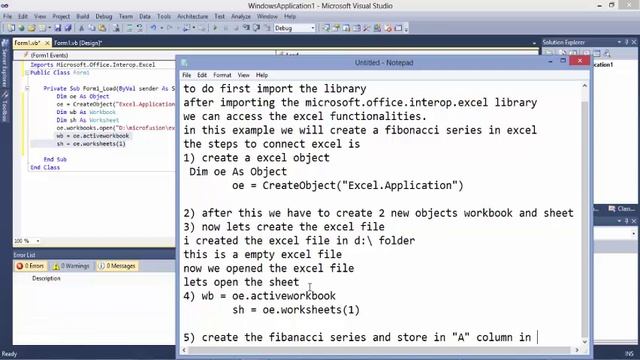Click the 'sh = oe.worksheets(1)' code line in Visual Studio

pyautogui.click(x=91, y=144)
